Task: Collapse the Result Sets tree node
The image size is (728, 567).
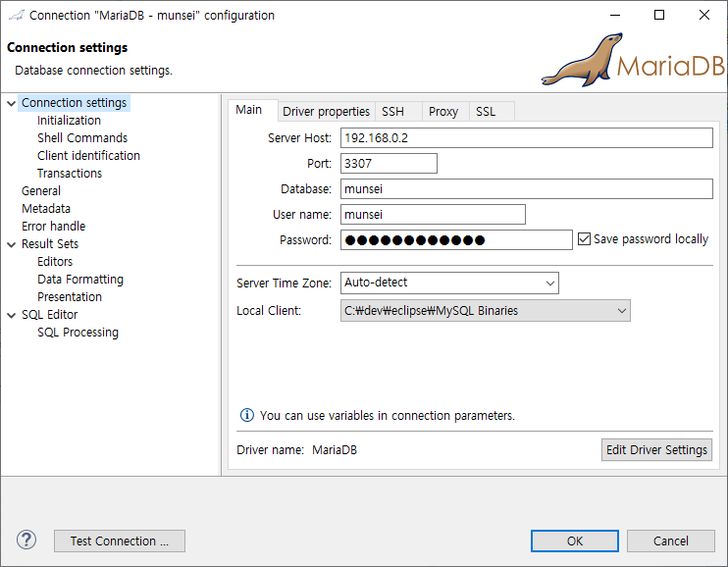Action: click(x=12, y=244)
